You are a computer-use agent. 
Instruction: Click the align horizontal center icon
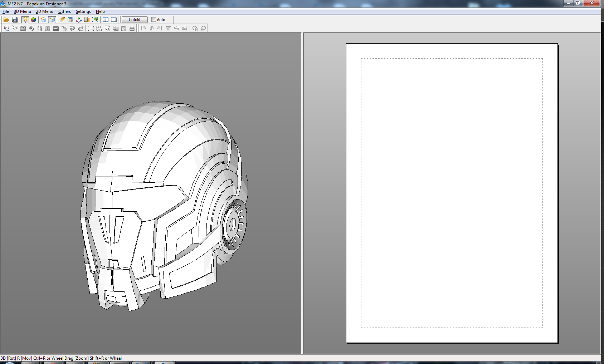pos(152,28)
